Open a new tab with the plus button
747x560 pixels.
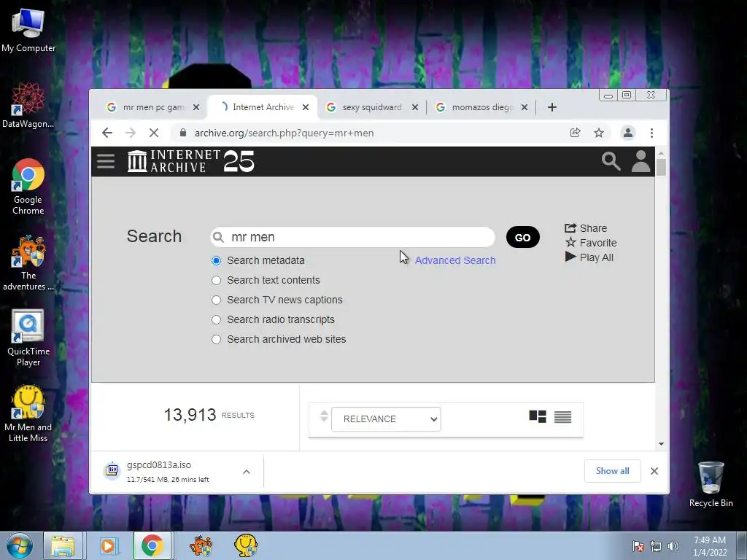552,107
